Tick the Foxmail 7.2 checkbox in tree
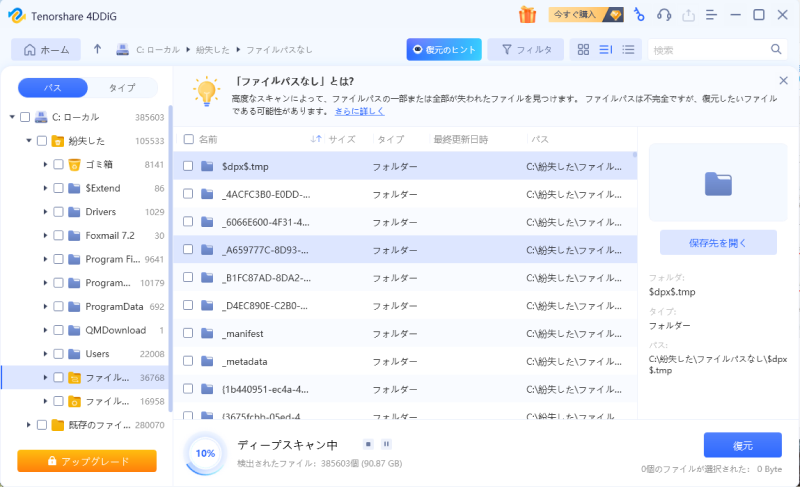This screenshot has width=800, height=487. (x=58, y=236)
